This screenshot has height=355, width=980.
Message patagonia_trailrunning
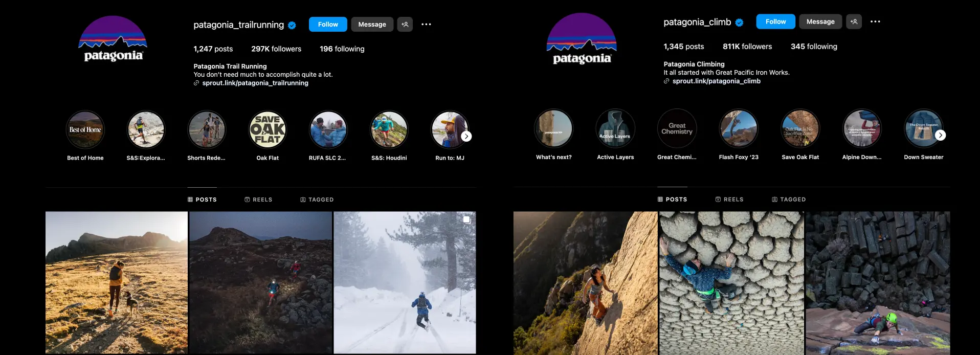click(372, 24)
